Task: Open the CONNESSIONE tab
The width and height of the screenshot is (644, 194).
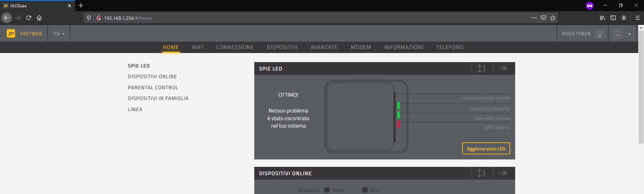Action: coord(235,47)
